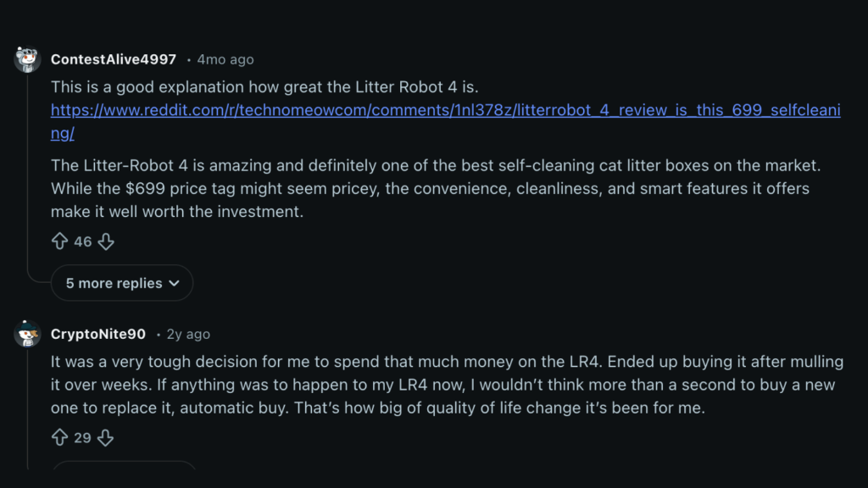Viewport: 868px width, 488px height.
Task: Click the downvote arrow next to count 29
Action: [x=105, y=437]
